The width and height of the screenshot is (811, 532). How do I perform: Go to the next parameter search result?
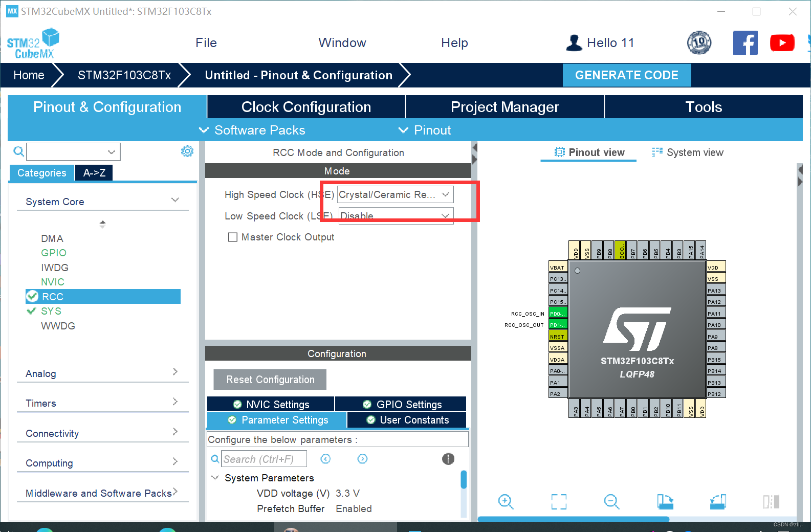click(x=362, y=459)
